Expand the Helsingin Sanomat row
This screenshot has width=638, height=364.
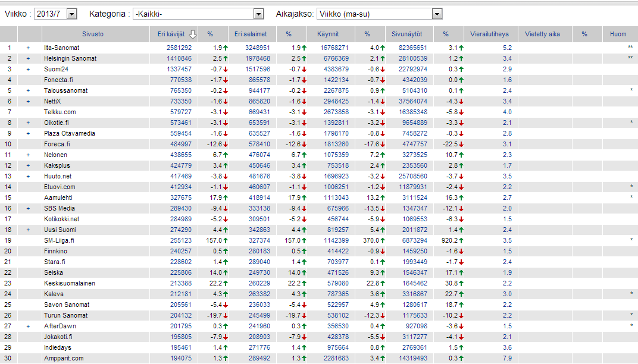[x=28, y=58]
